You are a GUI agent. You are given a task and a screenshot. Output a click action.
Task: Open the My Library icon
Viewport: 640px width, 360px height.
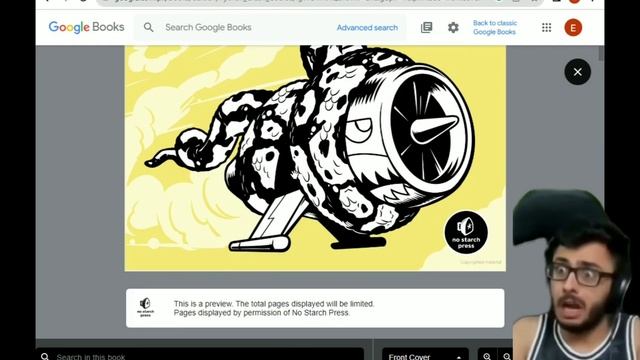click(x=427, y=27)
